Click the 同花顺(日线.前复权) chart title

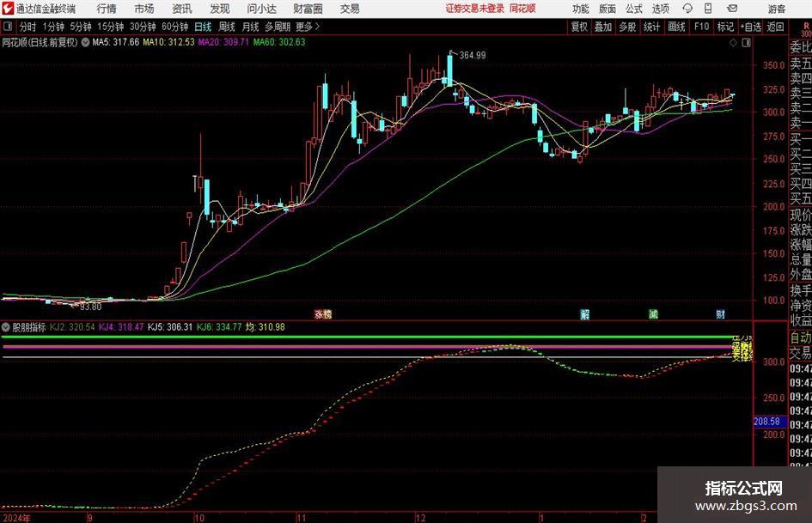(40, 42)
